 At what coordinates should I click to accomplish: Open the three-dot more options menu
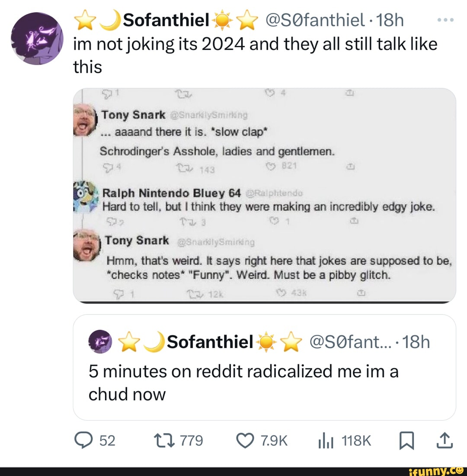point(445,19)
